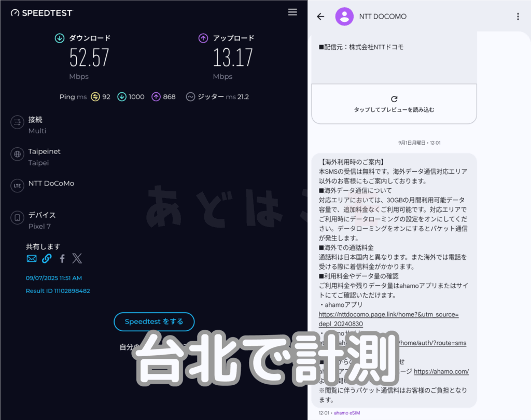Click the NTT DoCoMo provider name
This screenshot has height=420, width=531.
pyautogui.click(x=51, y=183)
